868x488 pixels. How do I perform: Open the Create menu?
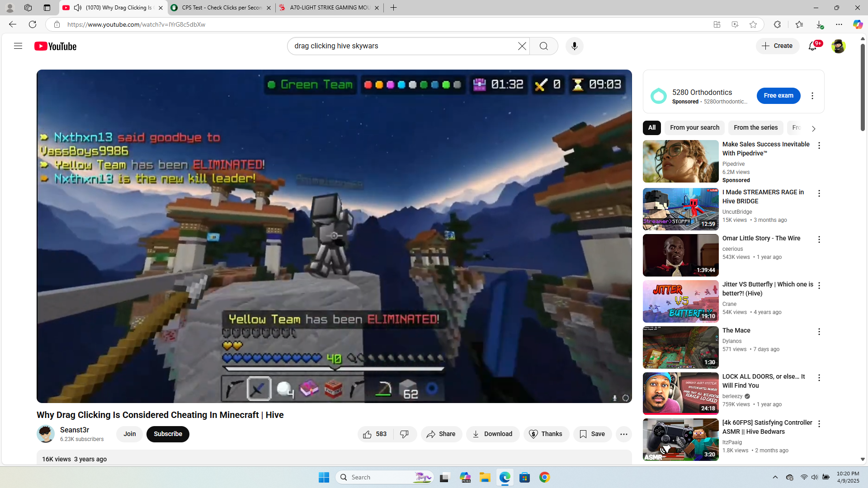(x=778, y=46)
